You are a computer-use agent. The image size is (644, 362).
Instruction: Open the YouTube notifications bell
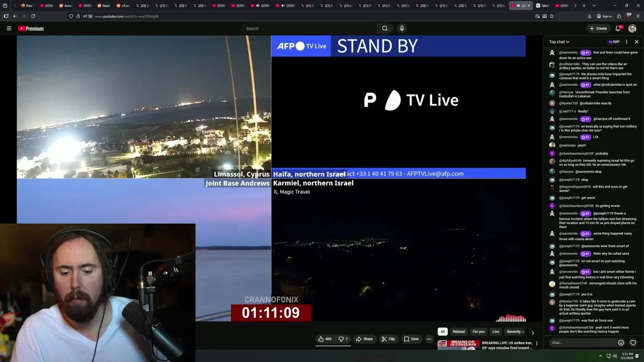coord(618,29)
